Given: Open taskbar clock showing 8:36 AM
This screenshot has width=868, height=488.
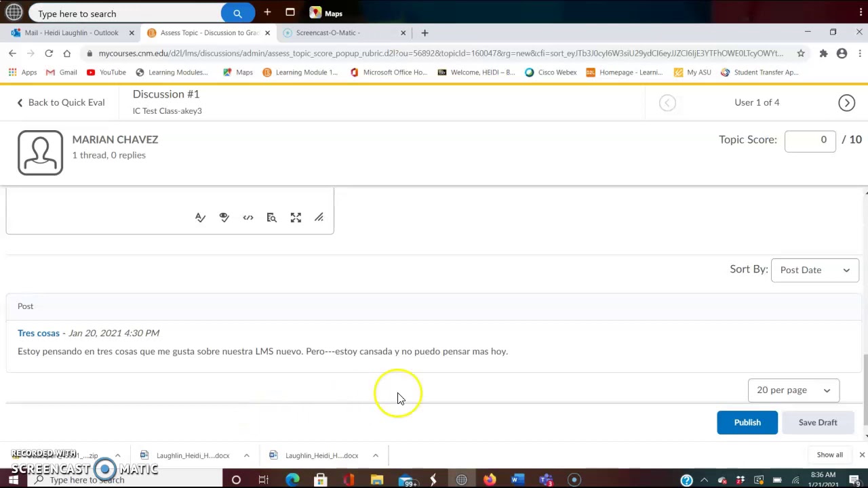Looking at the screenshot, I should pyautogui.click(x=823, y=480).
